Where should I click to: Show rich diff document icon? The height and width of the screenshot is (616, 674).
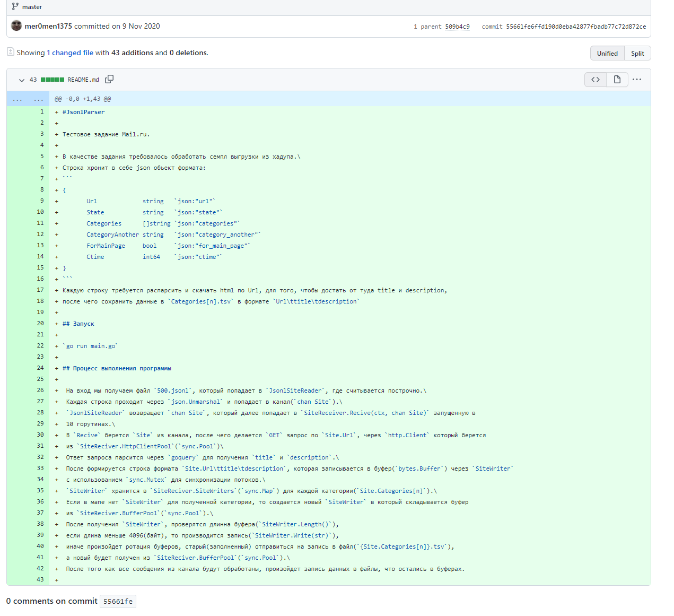pyautogui.click(x=617, y=80)
